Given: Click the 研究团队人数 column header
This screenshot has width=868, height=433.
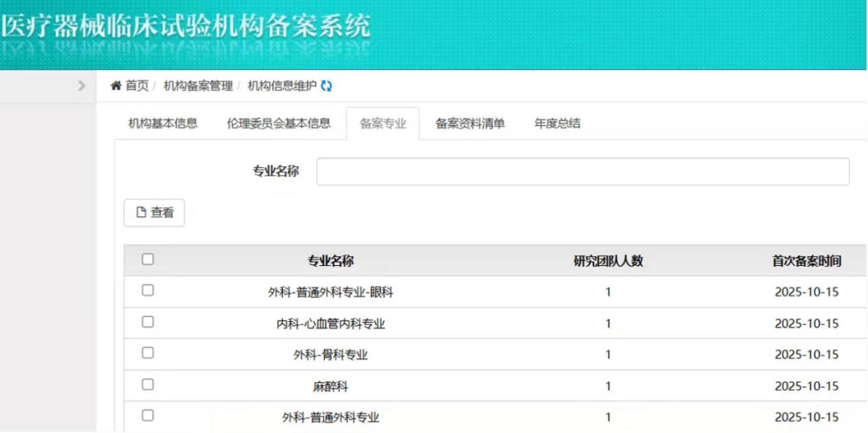Looking at the screenshot, I should click(x=608, y=261).
